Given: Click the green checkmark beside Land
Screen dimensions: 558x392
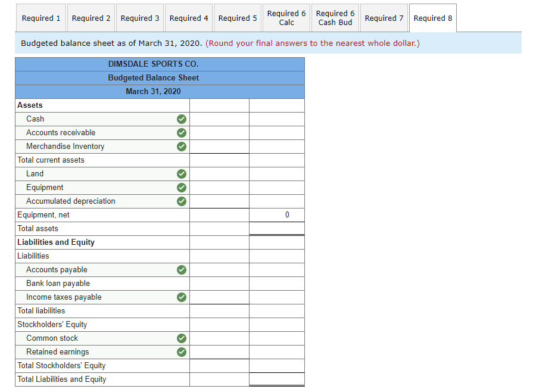Looking at the screenshot, I should pyautogui.click(x=182, y=174).
